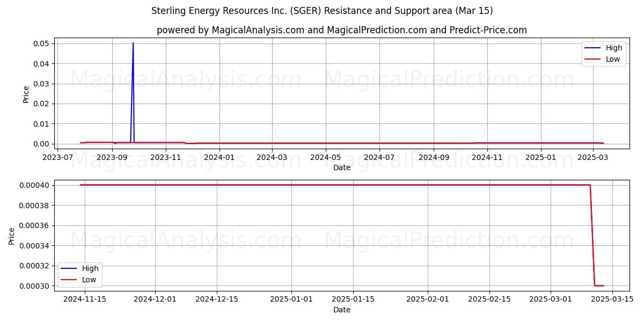
Task: Click the 2024-03 date tick label
Action: pyautogui.click(x=272, y=158)
